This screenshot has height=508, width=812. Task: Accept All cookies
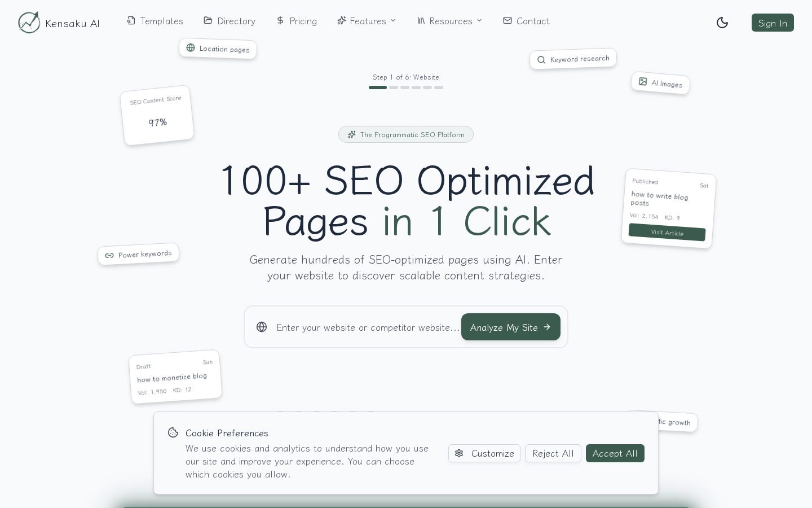pos(615,453)
